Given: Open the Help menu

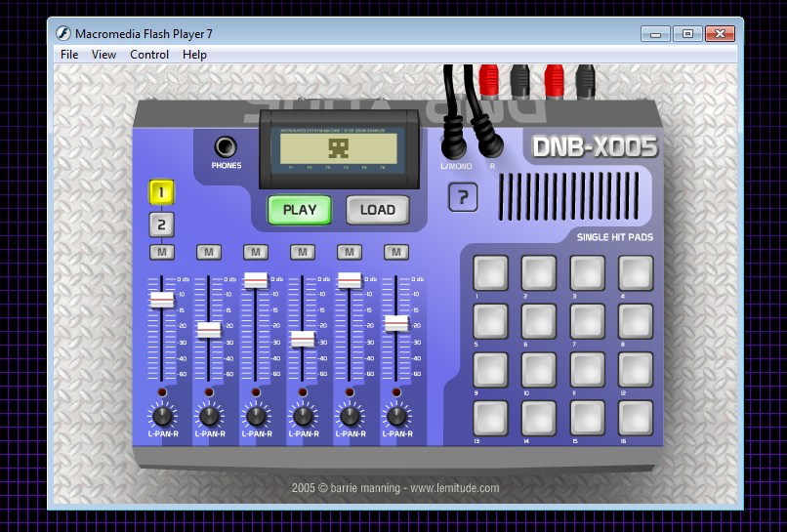Looking at the screenshot, I should [194, 55].
